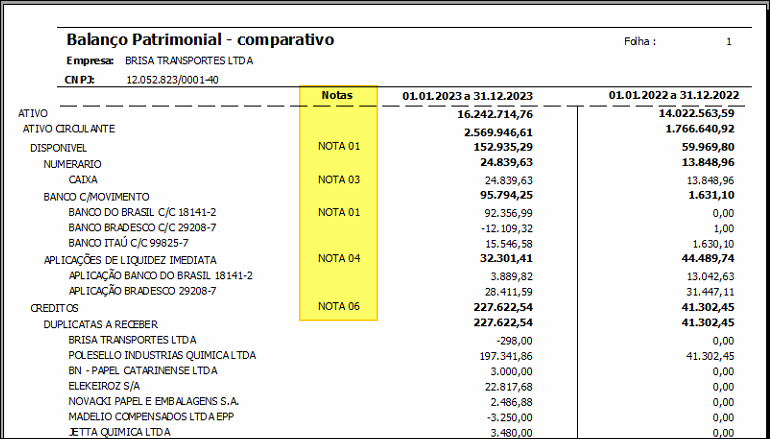
Task: Select POLESELLO INDUSTRIAS QUIMICA LTDA row
Action: [162, 356]
